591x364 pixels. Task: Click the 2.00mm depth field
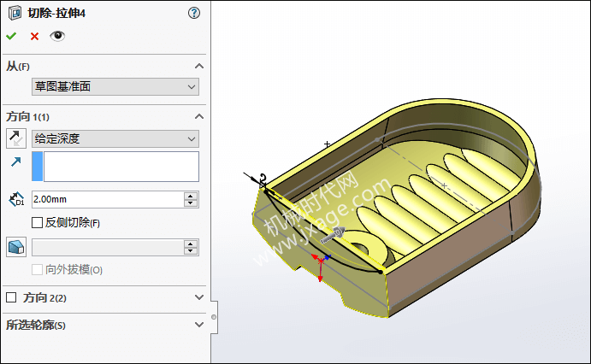click(108, 199)
